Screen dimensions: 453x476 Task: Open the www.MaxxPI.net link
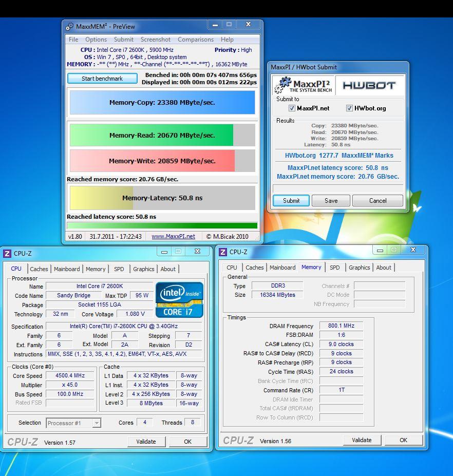click(x=174, y=237)
